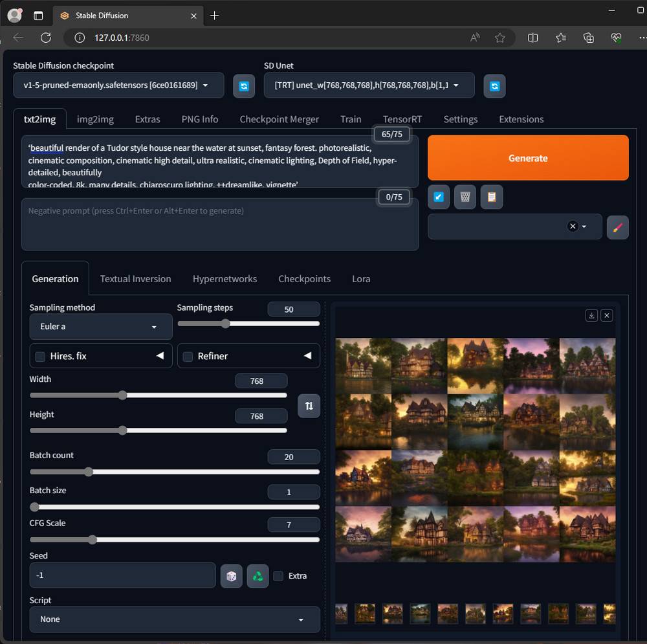Click the SD Unet refresh icon

tap(494, 85)
